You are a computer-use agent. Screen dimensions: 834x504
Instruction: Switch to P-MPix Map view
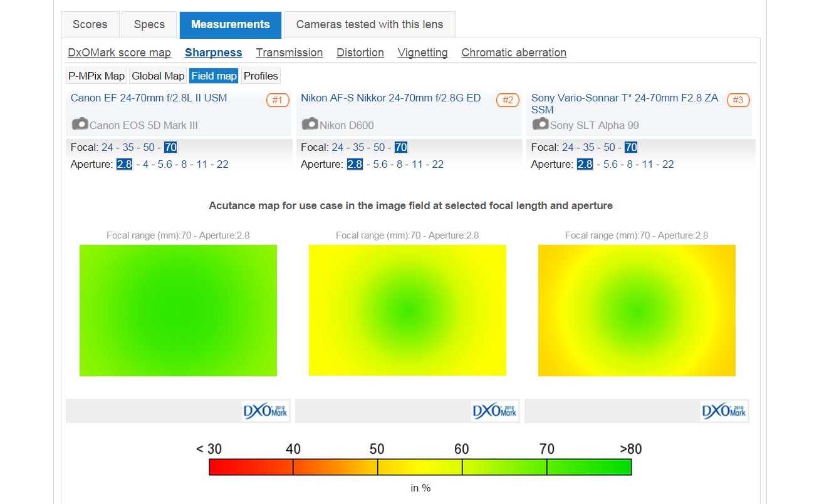point(97,76)
